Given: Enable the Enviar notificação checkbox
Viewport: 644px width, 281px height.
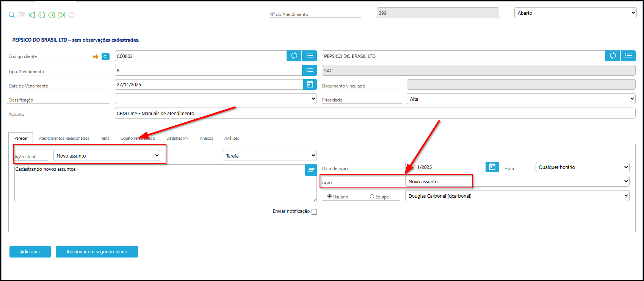Looking at the screenshot, I should pyautogui.click(x=314, y=212).
